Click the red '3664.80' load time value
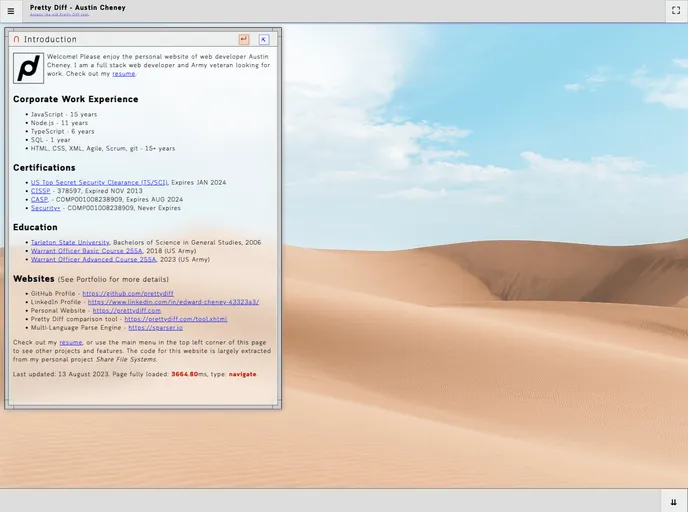688x512 pixels. 184,374
